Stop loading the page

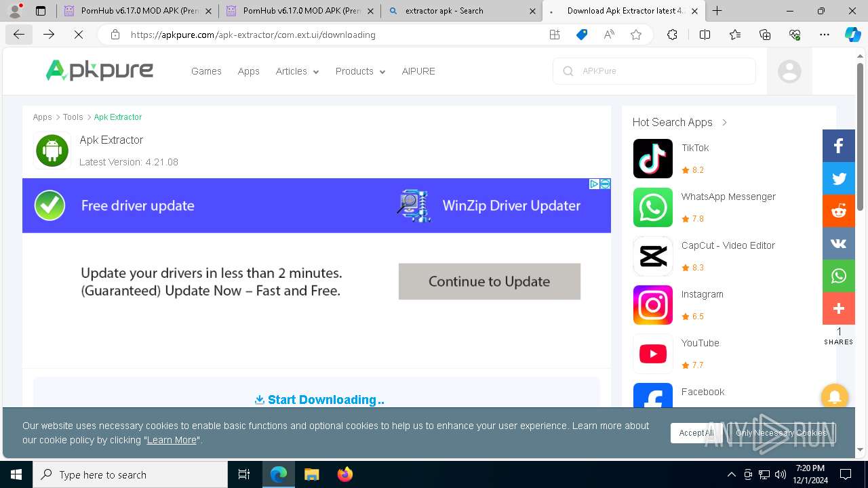pyautogui.click(x=78, y=35)
